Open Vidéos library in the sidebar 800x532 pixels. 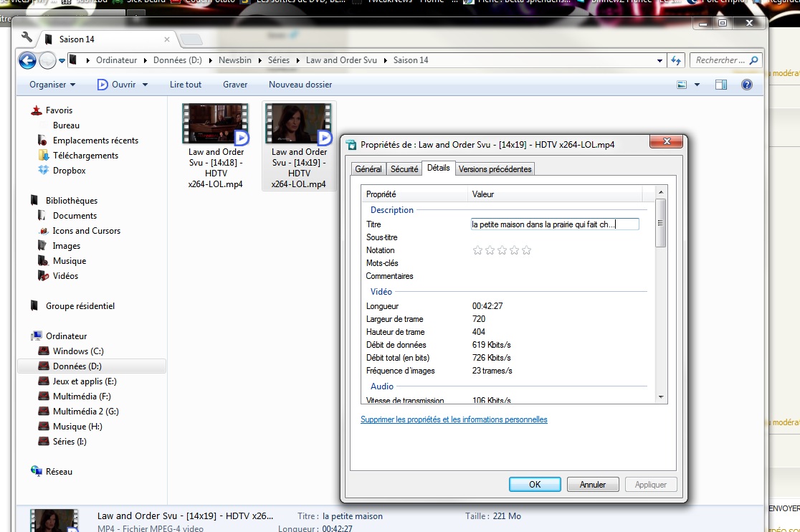(65, 276)
